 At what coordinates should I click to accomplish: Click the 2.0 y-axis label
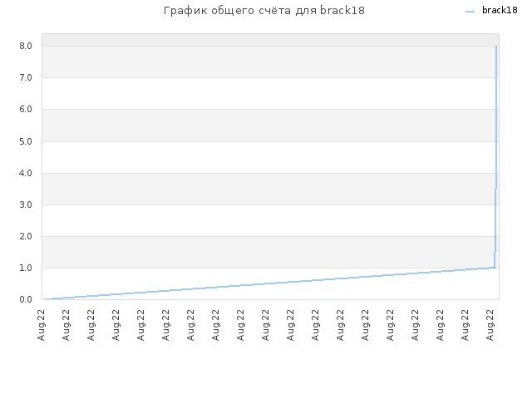pyautogui.click(x=26, y=236)
